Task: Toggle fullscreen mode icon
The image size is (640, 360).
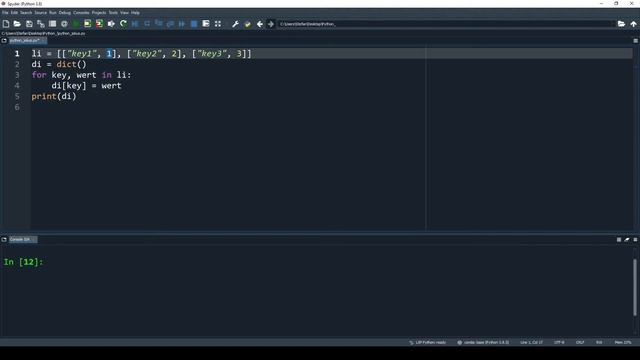Action: tap(218, 24)
